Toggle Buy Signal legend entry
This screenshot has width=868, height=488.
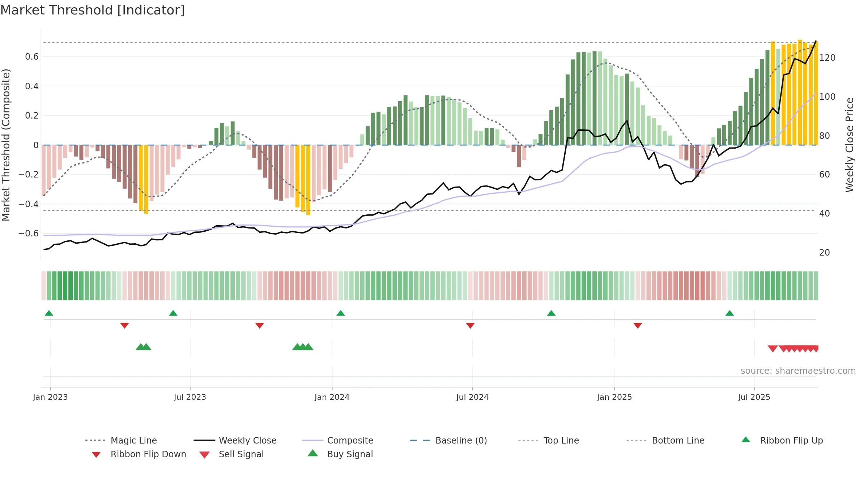tap(340, 454)
